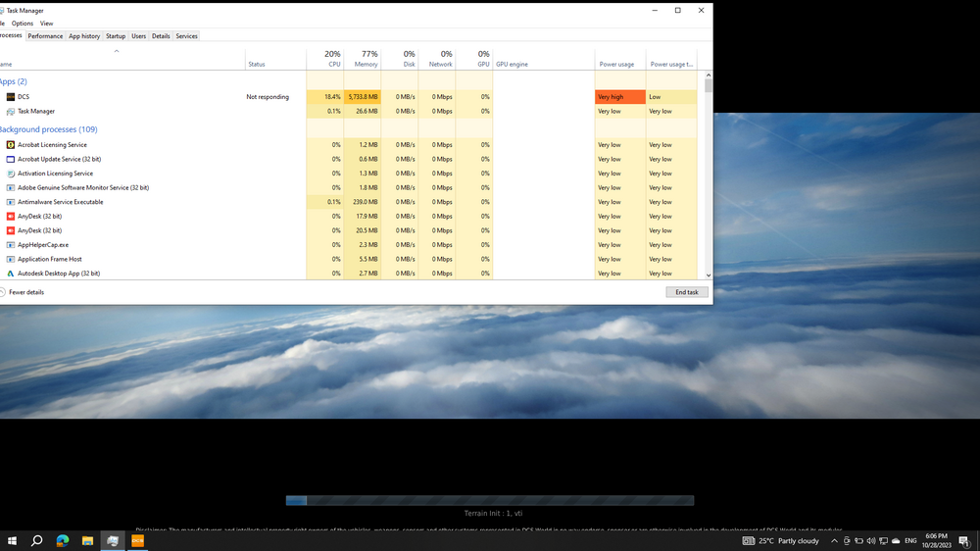This screenshot has height=551, width=980.
Task: Switch to the Performance tab
Action: 45,36
